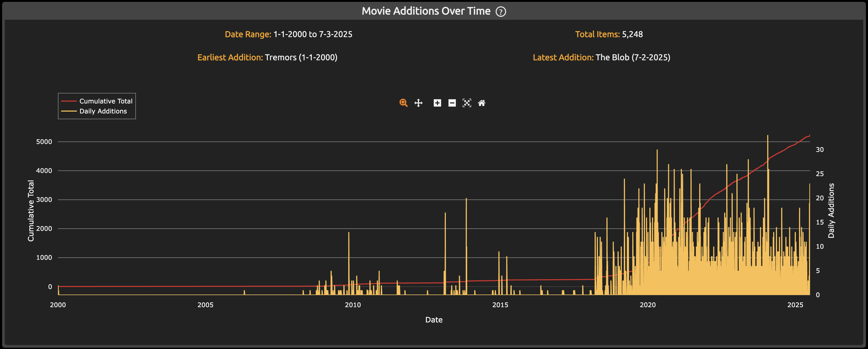Click the Date Range value text

(312, 34)
